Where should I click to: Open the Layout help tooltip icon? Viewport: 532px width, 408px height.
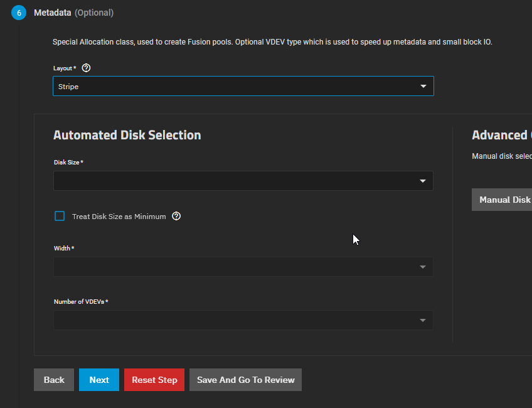click(x=87, y=68)
